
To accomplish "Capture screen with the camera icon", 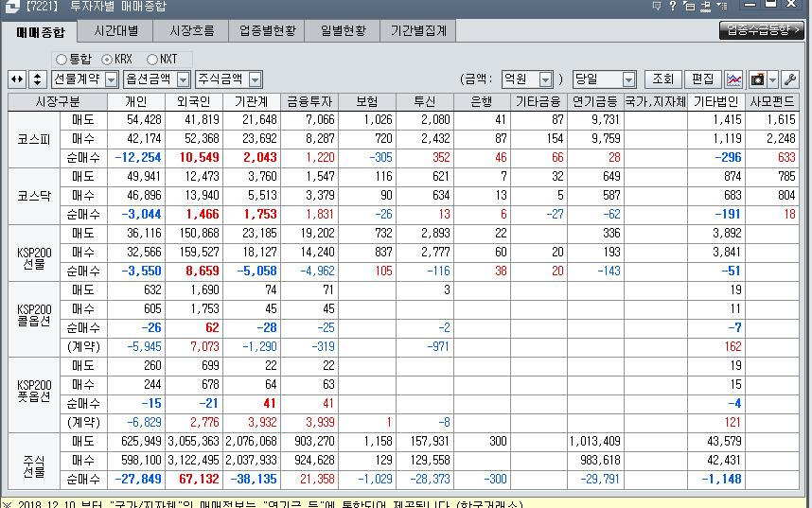I will click(757, 79).
